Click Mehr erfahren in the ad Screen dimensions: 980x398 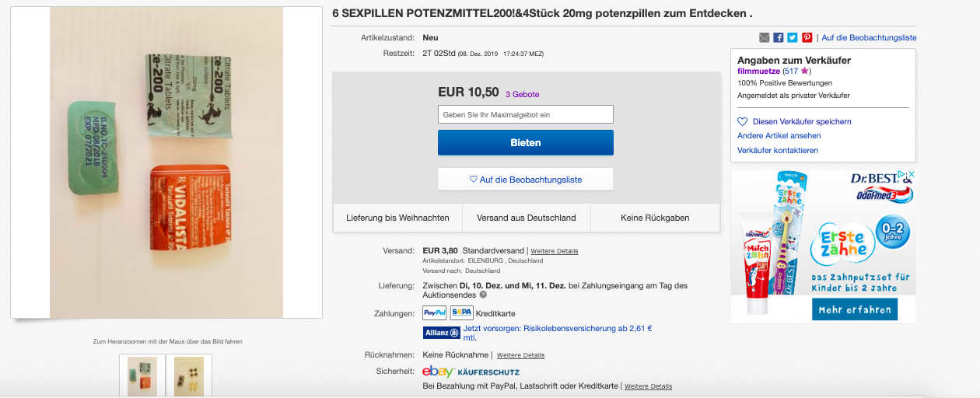tap(854, 309)
